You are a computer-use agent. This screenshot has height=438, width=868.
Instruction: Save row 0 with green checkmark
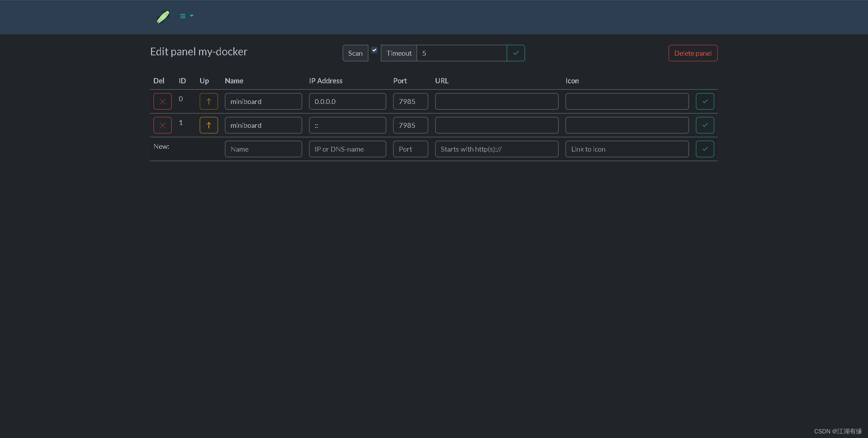[705, 102]
